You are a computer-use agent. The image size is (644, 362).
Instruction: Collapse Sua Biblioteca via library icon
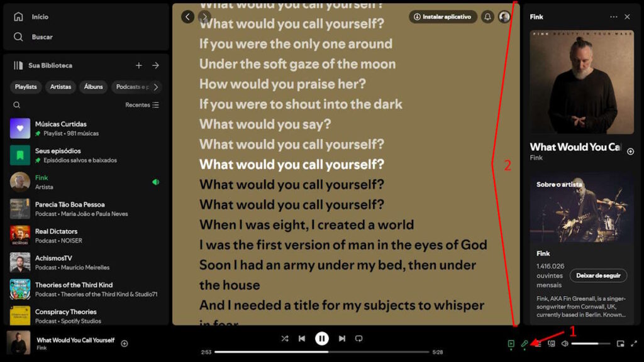coord(18,65)
